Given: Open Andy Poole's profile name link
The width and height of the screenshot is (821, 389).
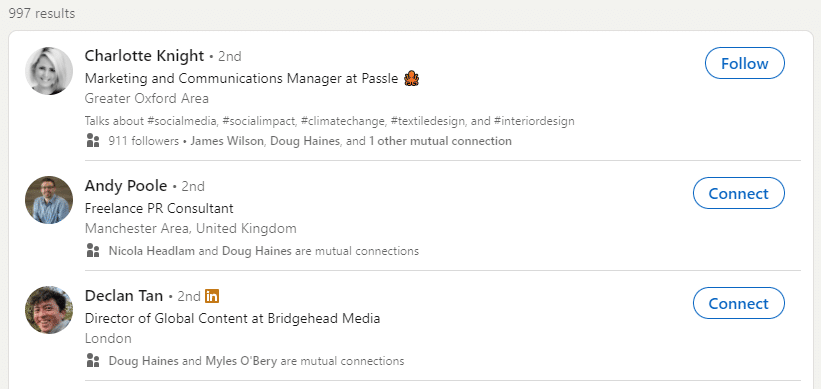Looking at the screenshot, I should click(126, 186).
